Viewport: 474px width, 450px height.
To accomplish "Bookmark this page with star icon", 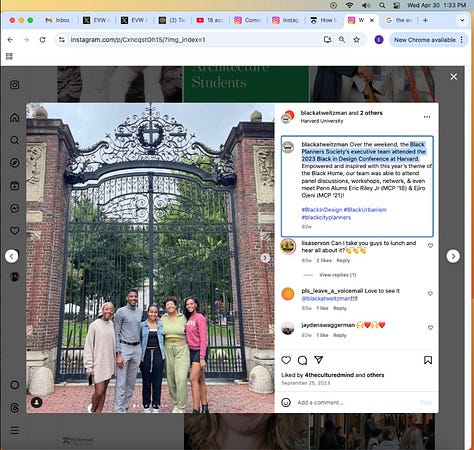I will coord(356,40).
